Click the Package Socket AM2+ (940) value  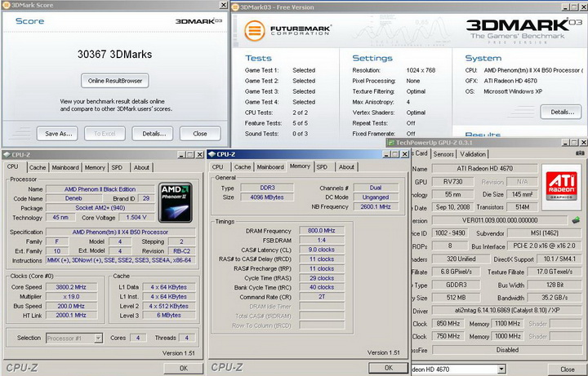point(100,208)
